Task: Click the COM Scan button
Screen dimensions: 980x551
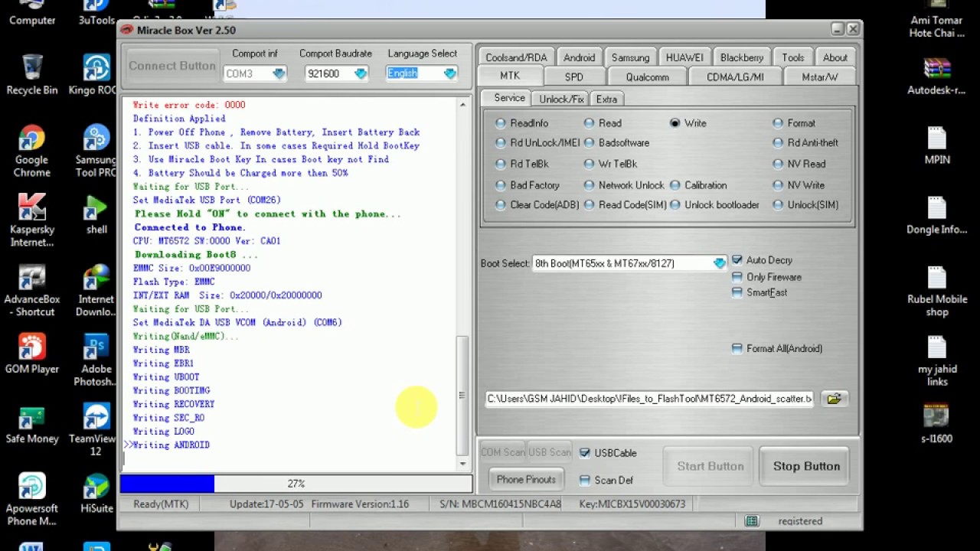Action: [x=502, y=452]
